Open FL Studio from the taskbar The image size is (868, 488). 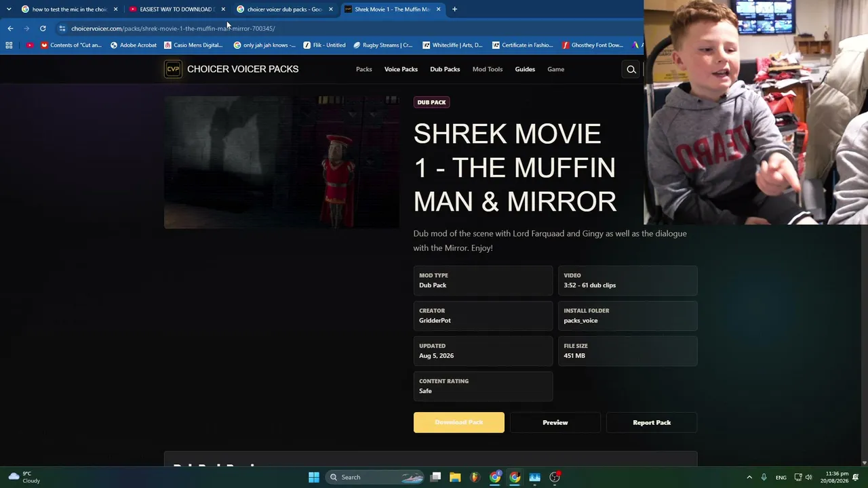[475, 477]
